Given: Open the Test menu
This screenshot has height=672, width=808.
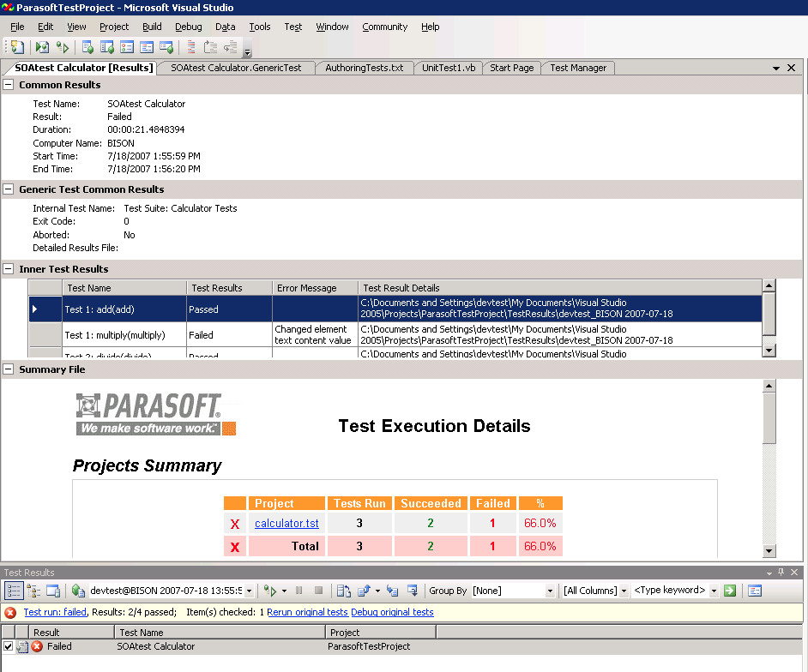Looking at the screenshot, I should 292,27.
